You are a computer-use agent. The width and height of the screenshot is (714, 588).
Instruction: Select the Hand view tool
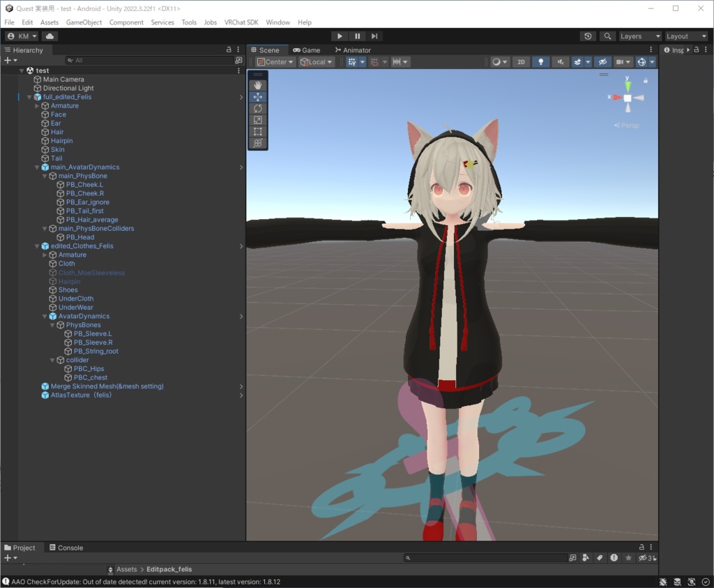[258, 85]
